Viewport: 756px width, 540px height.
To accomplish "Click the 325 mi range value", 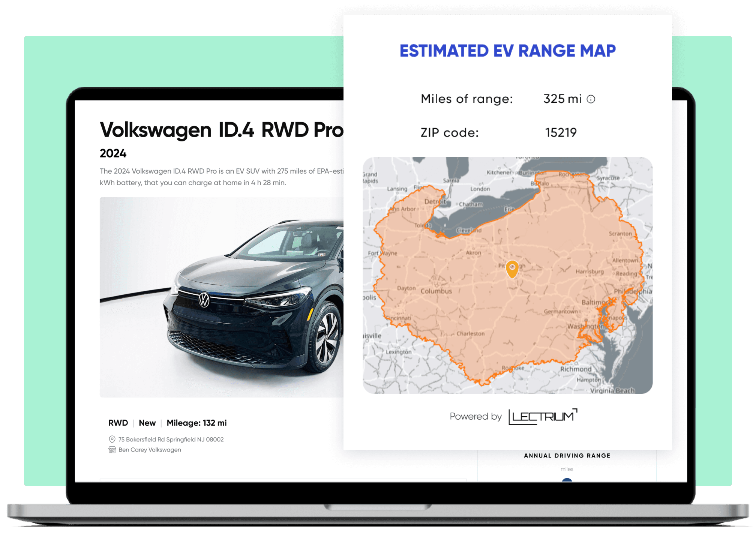I will tap(562, 99).
